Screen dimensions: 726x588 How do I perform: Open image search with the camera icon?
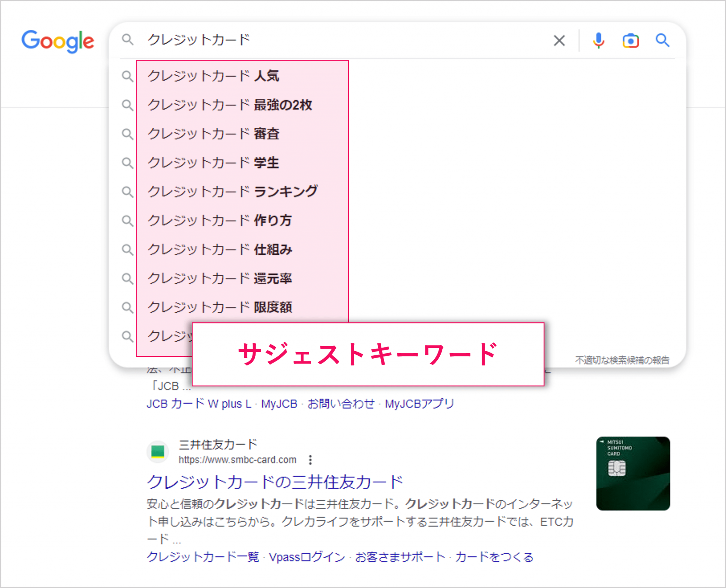[x=630, y=41]
